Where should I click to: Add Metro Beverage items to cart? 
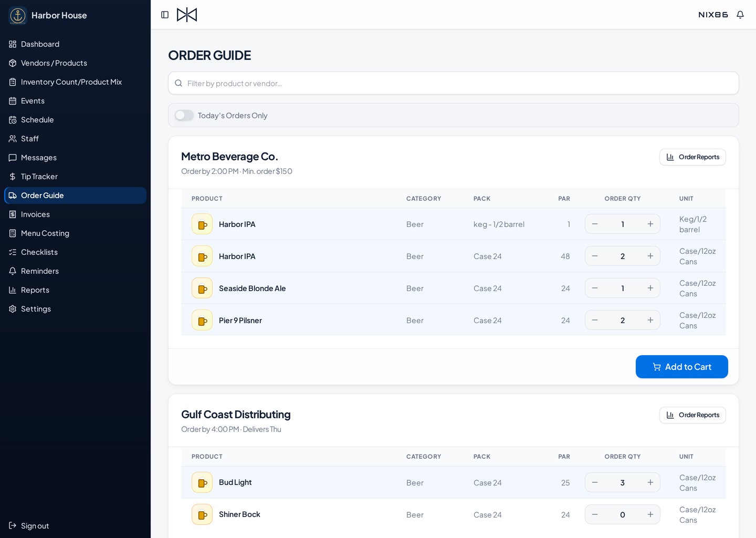point(681,367)
